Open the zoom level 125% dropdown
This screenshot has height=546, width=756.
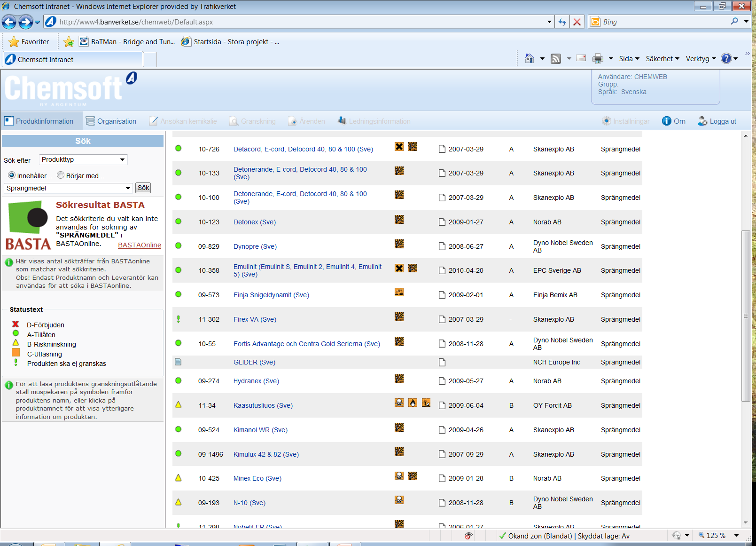click(736, 535)
